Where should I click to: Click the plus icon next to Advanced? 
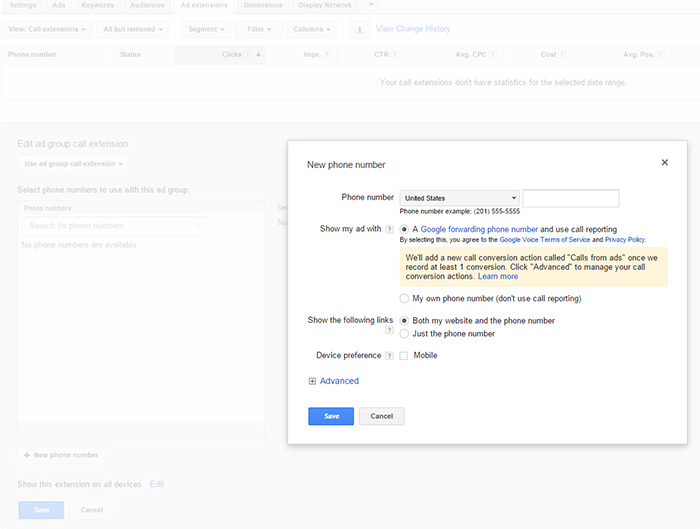[x=312, y=381]
